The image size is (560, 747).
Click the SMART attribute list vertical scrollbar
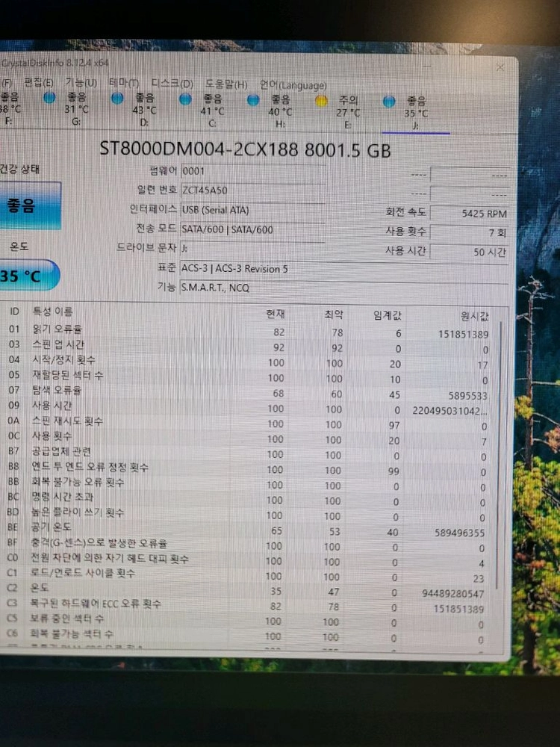point(499,455)
